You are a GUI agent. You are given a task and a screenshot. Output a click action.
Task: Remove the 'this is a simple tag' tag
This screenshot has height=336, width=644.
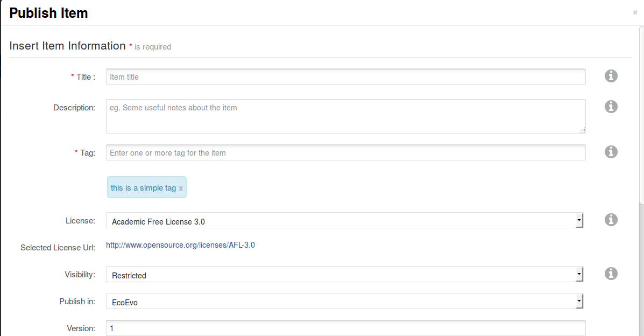(x=181, y=188)
